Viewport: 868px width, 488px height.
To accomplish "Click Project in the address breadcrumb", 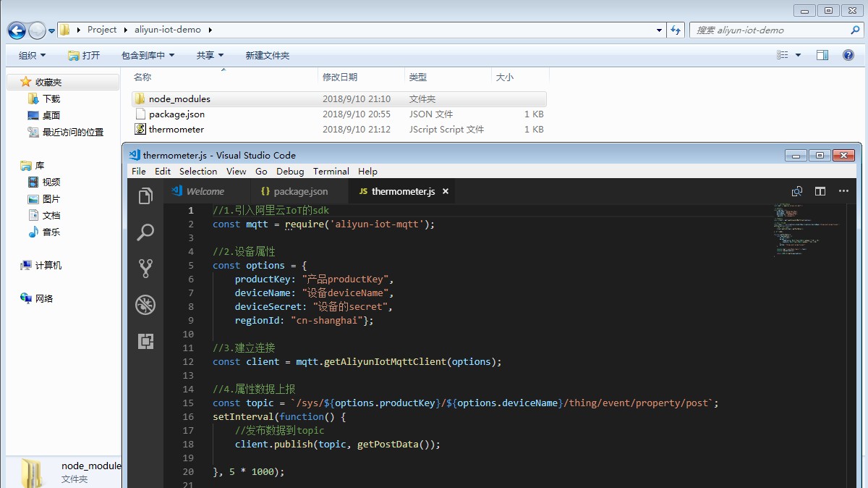I will 102,30.
